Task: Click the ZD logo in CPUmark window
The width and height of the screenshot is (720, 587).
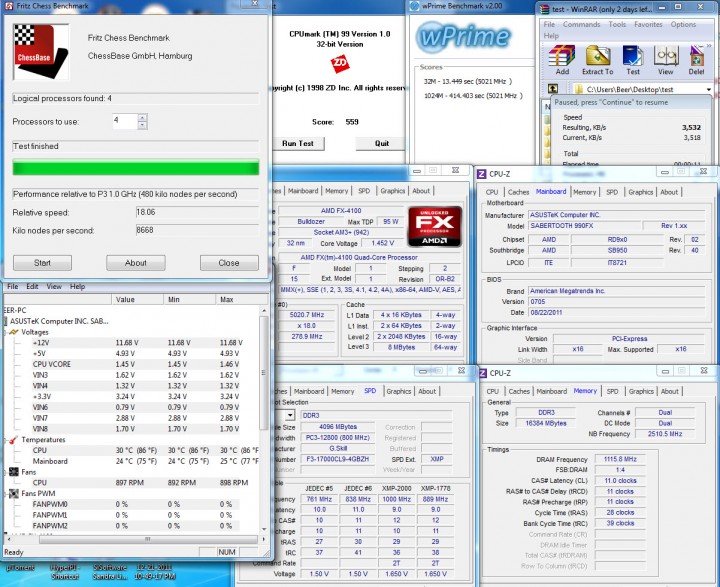Action: pyautogui.click(x=340, y=64)
